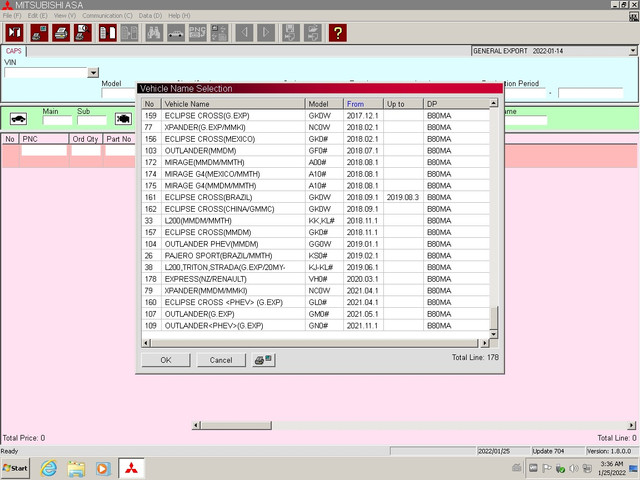Open the File menu

(x=12, y=16)
